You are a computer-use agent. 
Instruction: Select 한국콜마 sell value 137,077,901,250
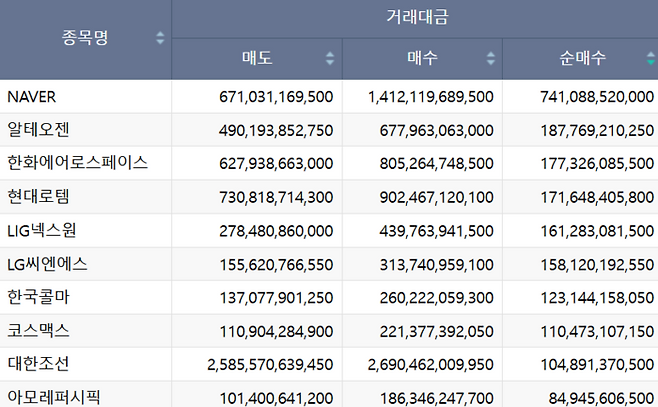277,298
